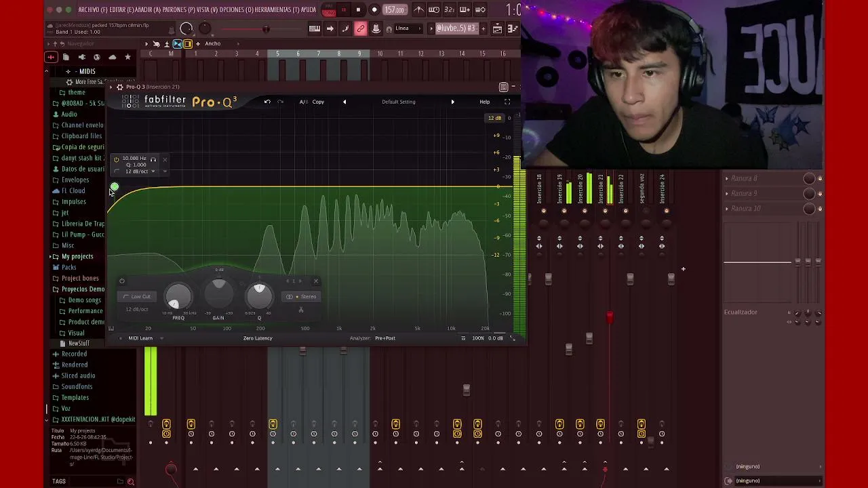Toggle the metronome icon
Screen dimensions: 868x488
418,9
